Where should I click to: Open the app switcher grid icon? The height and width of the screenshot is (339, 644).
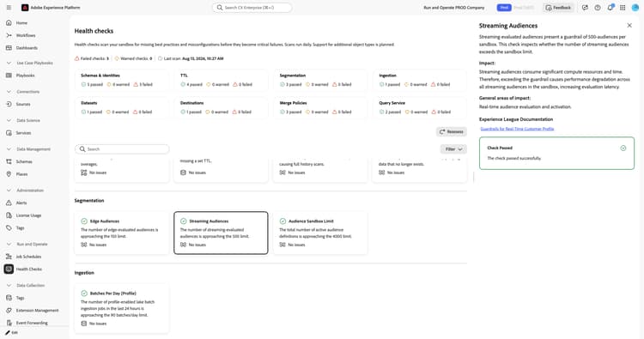[x=623, y=8]
